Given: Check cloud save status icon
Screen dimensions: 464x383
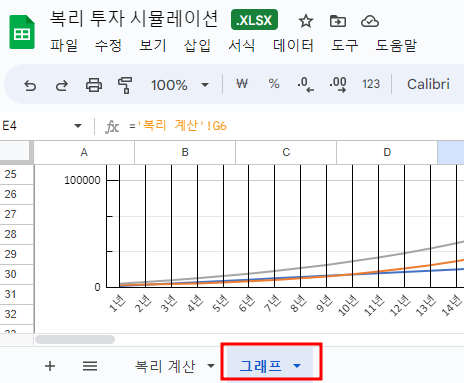Looking at the screenshot, I should pos(370,21).
